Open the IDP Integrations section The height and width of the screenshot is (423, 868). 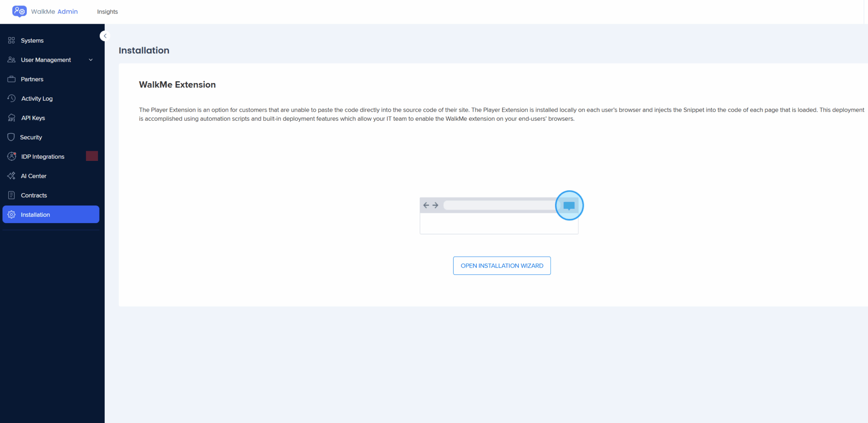click(42, 156)
